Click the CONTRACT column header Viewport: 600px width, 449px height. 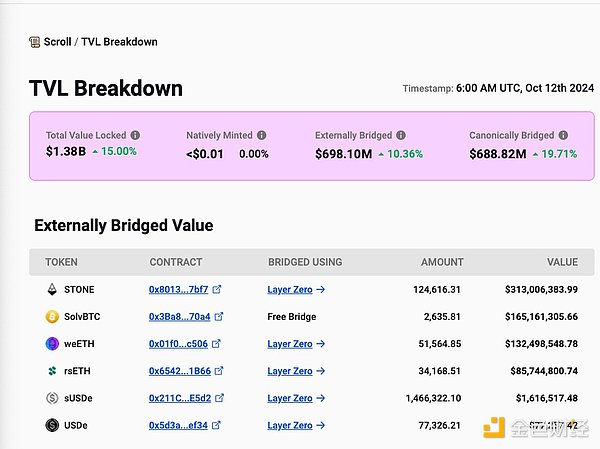(176, 262)
